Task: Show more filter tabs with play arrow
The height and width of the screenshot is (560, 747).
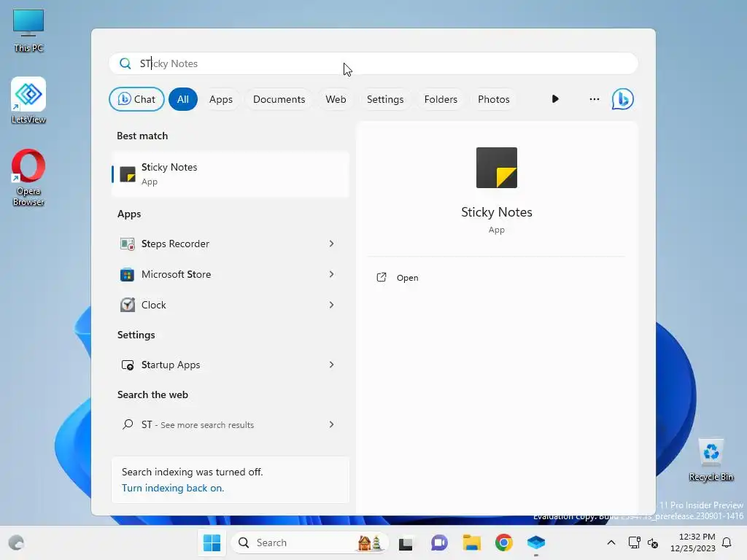Action: (x=555, y=99)
